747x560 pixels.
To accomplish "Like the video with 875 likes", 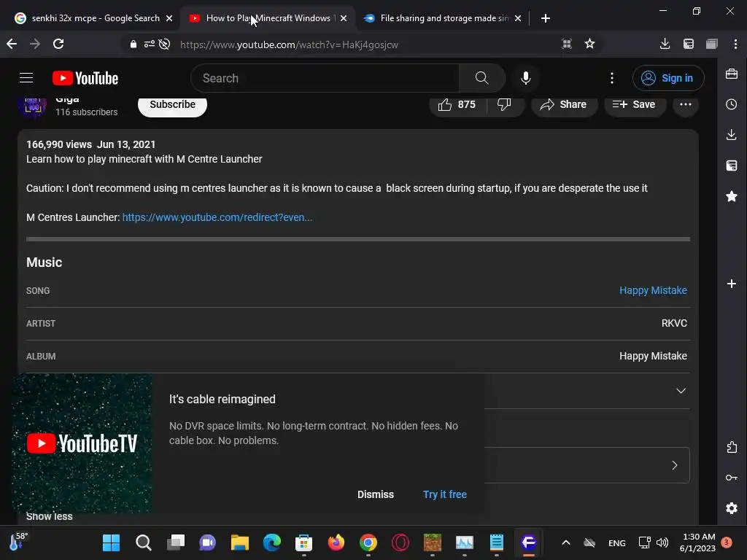I will 457,104.
